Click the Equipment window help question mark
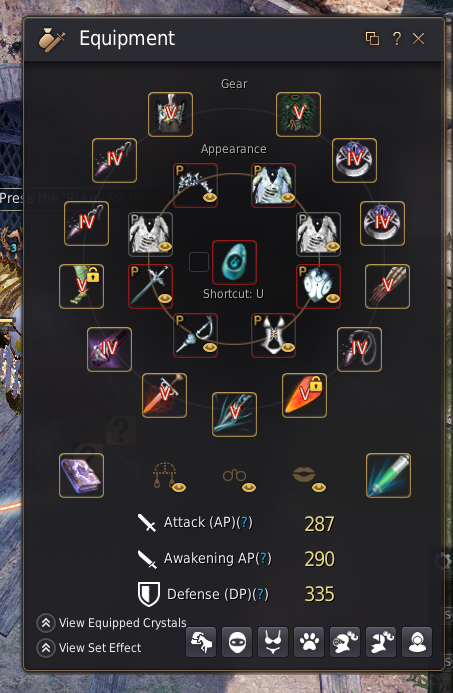The height and width of the screenshot is (693, 453). pyautogui.click(x=396, y=39)
